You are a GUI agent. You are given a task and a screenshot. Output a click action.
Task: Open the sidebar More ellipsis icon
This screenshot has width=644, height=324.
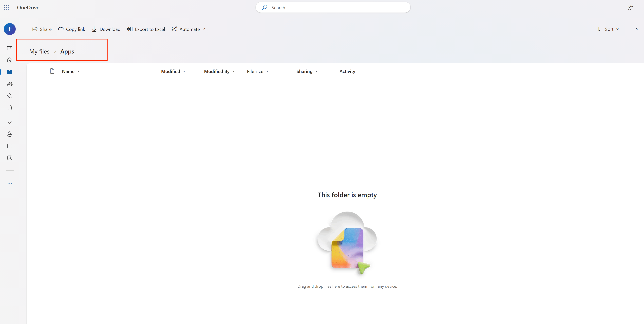tap(10, 184)
